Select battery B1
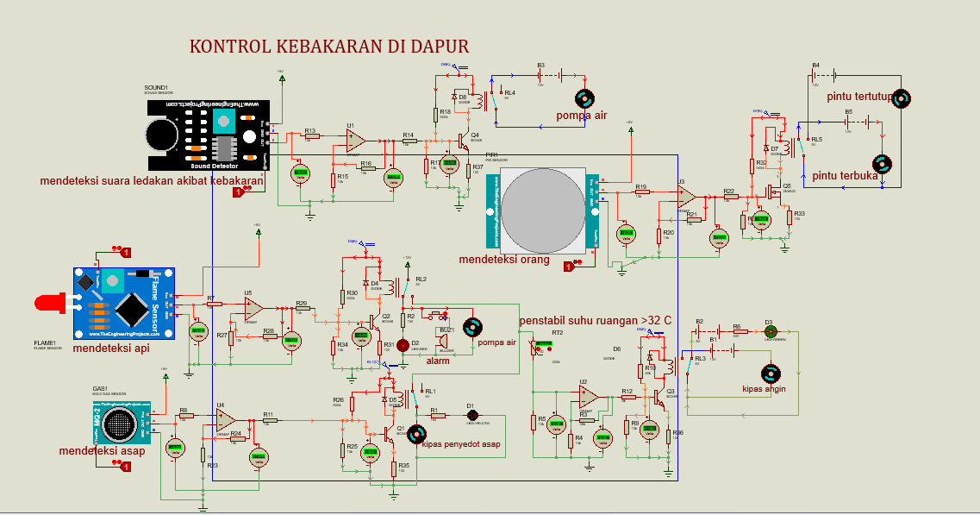980x515 pixels. tap(723, 350)
